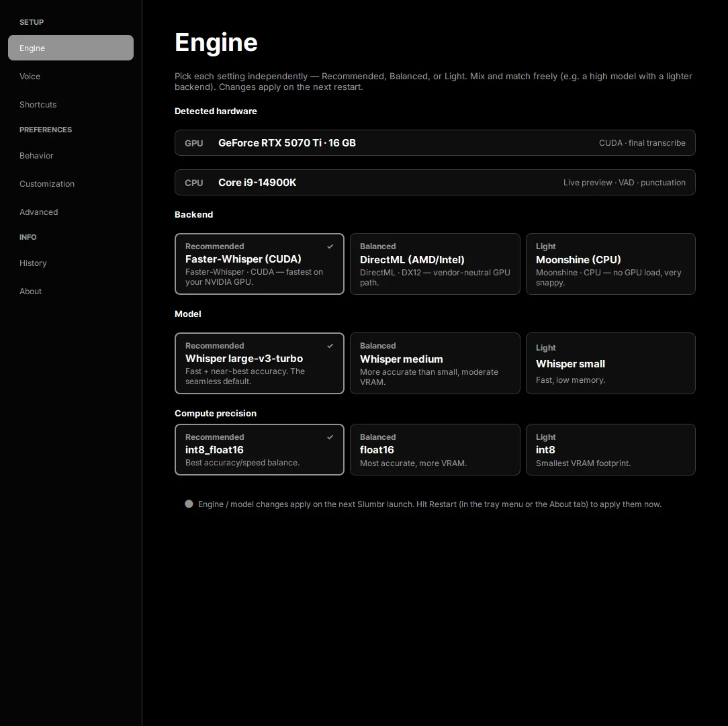Click the 'Backend' section heading
728x726 pixels.
point(193,214)
